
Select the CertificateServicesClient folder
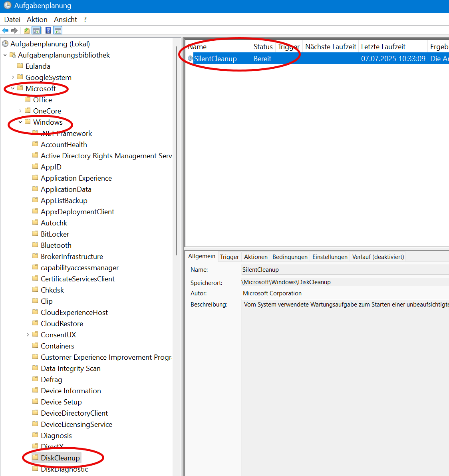click(x=77, y=279)
